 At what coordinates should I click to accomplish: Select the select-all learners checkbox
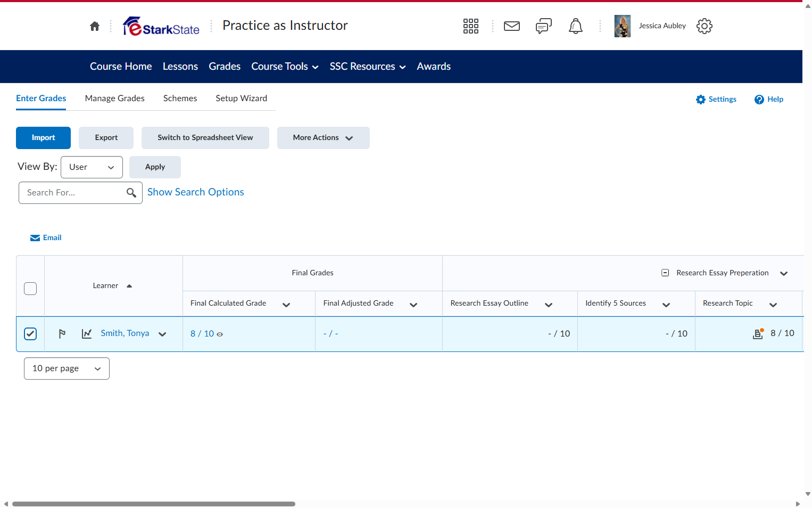click(x=30, y=289)
